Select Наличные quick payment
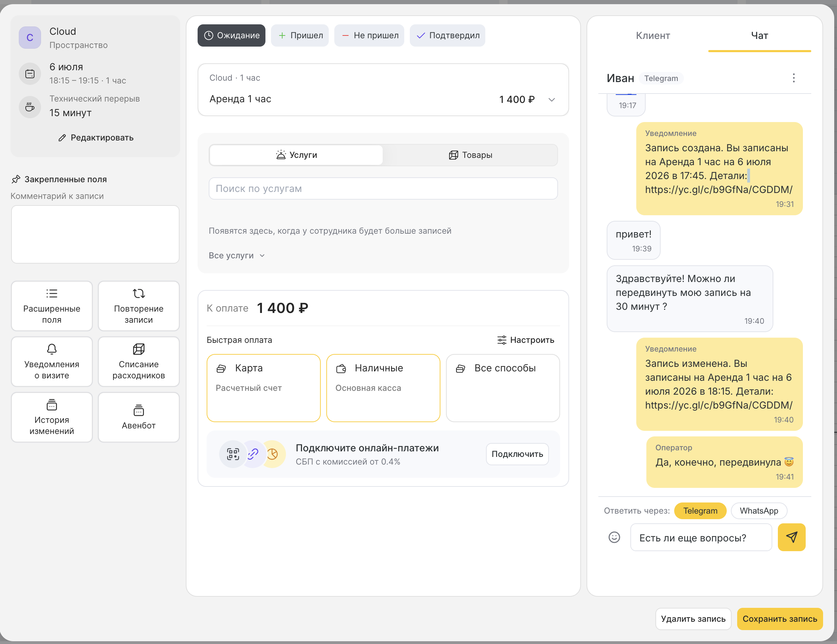 tap(383, 388)
